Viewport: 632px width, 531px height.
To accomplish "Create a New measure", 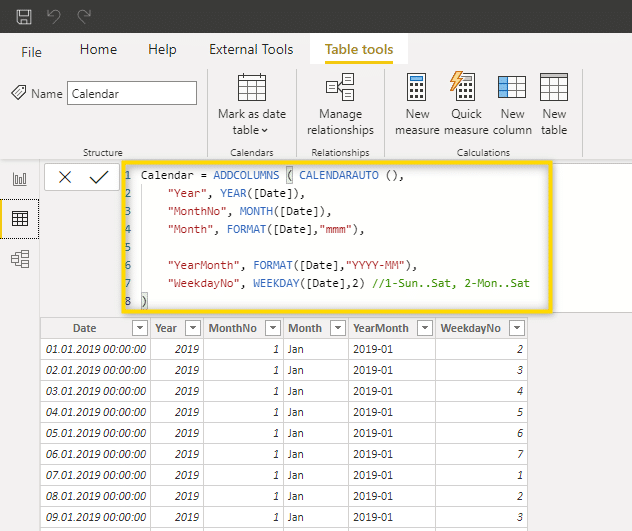I will coord(418,105).
